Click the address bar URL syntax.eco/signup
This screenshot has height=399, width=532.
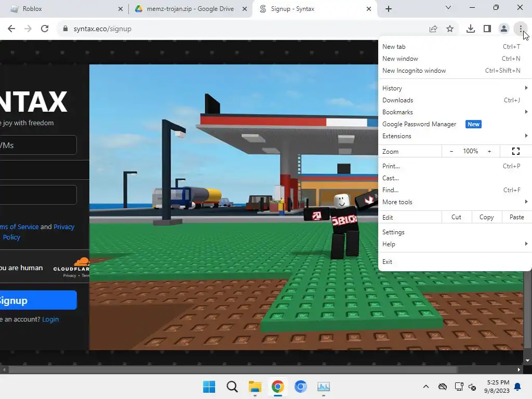pyautogui.click(x=102, y=29)
